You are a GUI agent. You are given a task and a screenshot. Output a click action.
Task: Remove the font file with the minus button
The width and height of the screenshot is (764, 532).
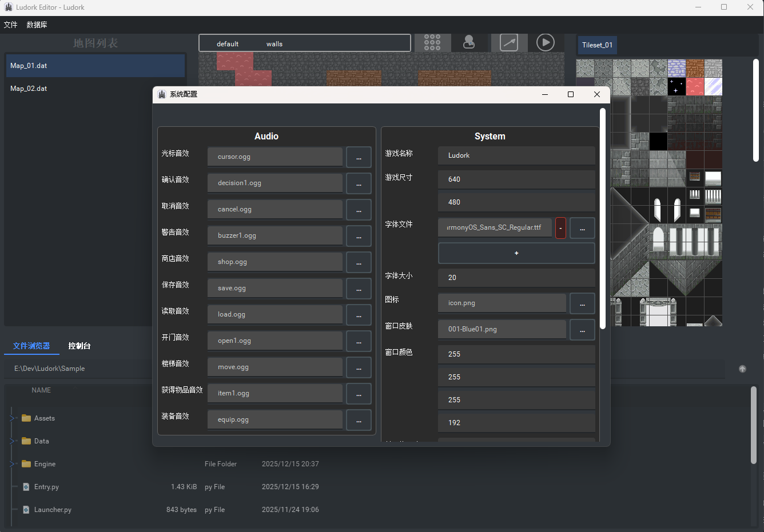coord(560,228)
